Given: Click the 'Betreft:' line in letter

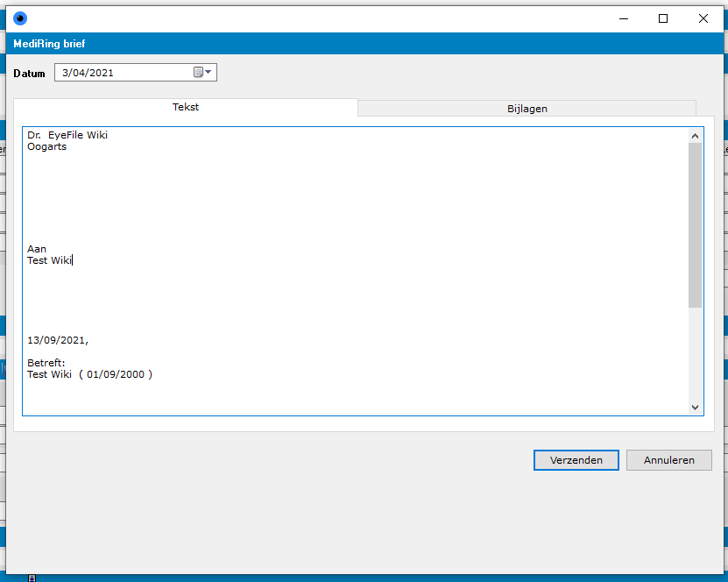Looking at the screenshot, I should [x=46, y=363].
